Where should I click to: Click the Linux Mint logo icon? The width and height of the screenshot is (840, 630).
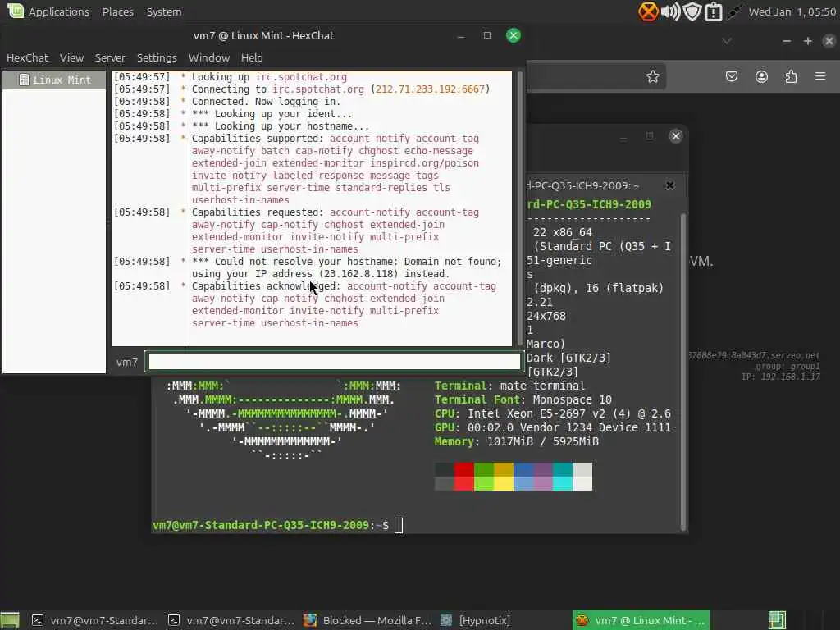click(x=16, y=11)
